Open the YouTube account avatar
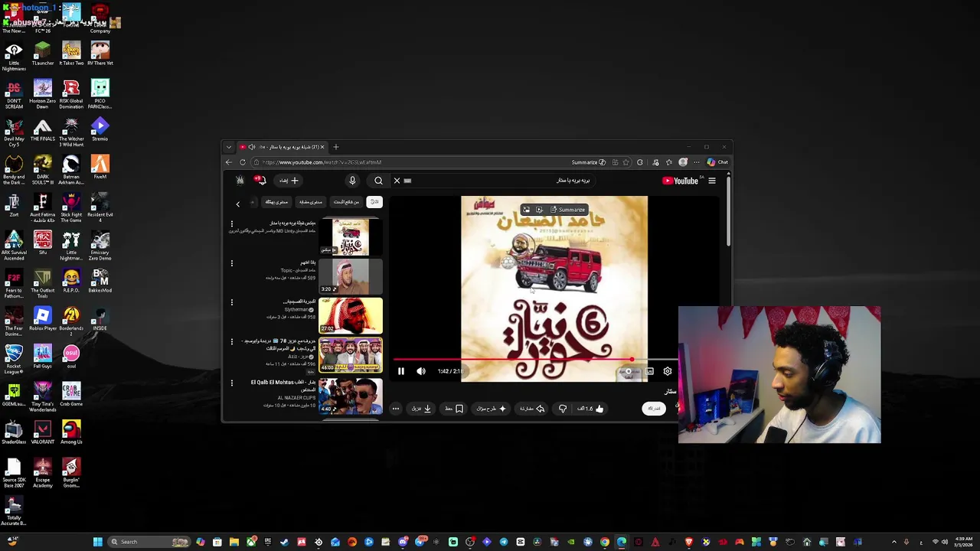Screen dimensions: 980x551 (240, 181)
